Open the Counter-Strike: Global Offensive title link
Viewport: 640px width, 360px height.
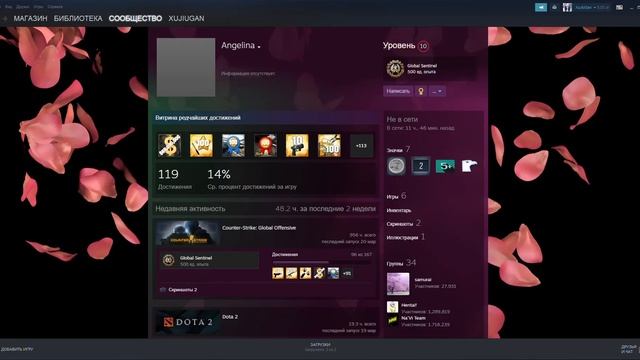pos(259,228)
